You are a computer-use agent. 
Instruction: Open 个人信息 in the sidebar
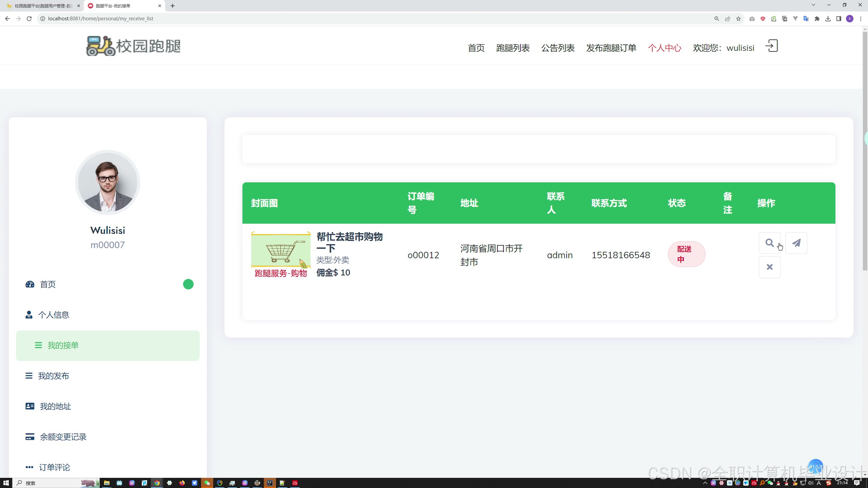tap(53, 315)
